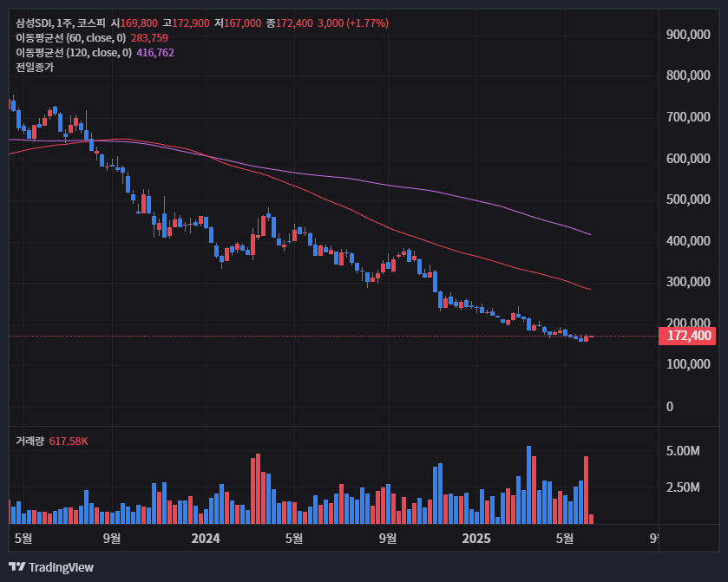Select the 전일종가 legend entry
The image size is (728, 582).
click(35, 68)
